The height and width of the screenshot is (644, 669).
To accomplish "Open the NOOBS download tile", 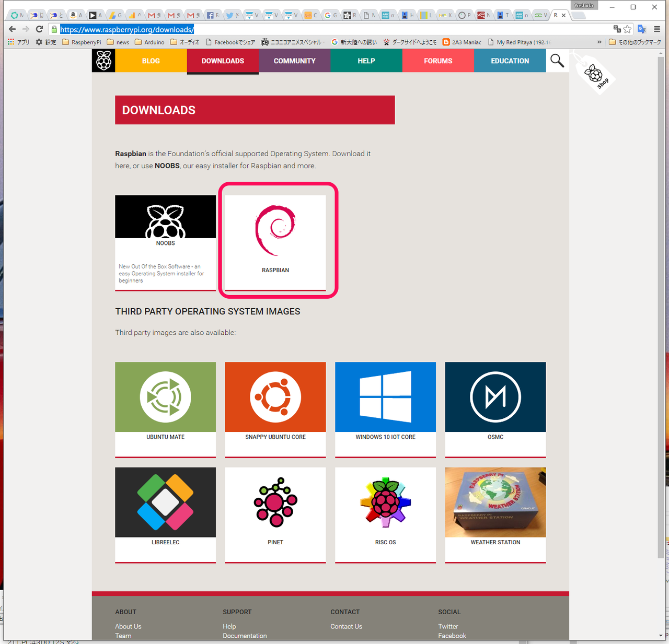I will pyautogui.click(x=165, y=243).
